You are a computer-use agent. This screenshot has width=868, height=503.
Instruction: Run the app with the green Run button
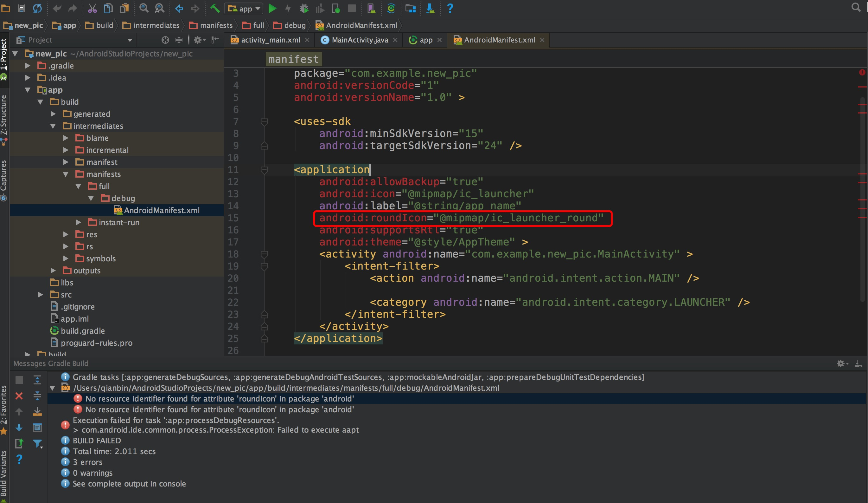[272, 9]
